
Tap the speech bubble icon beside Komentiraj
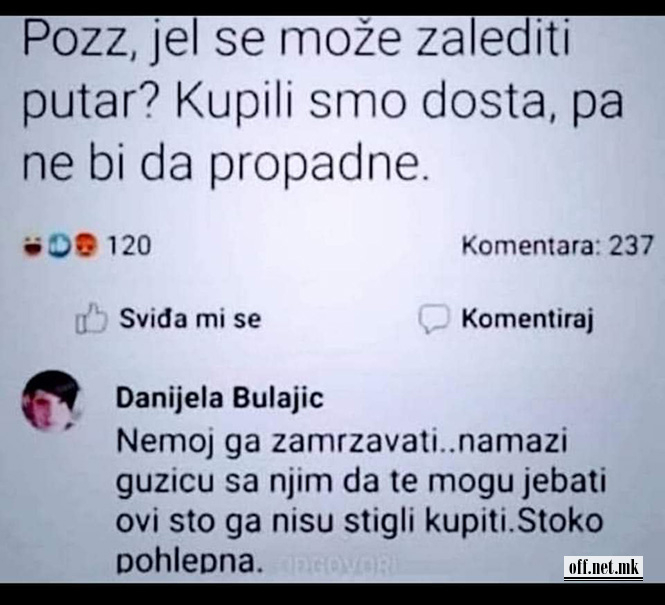coord(433,319)
